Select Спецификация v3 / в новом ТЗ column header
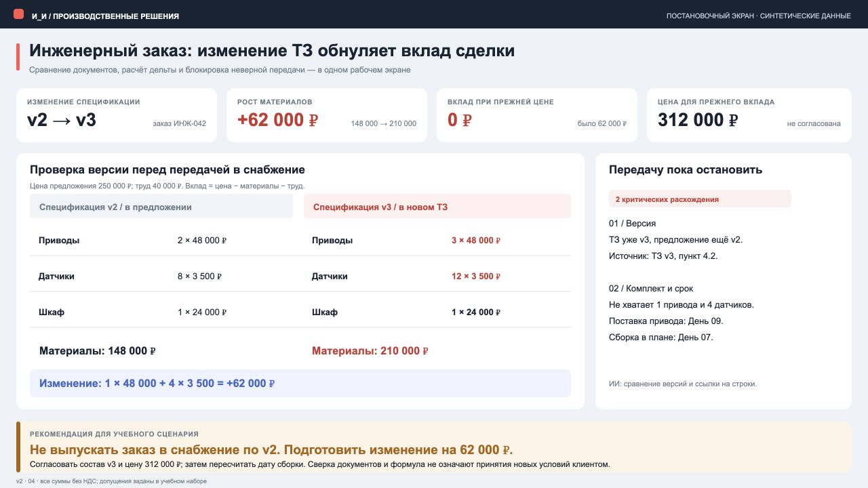Screen dimensions: 868x488 tap(437, 207)
